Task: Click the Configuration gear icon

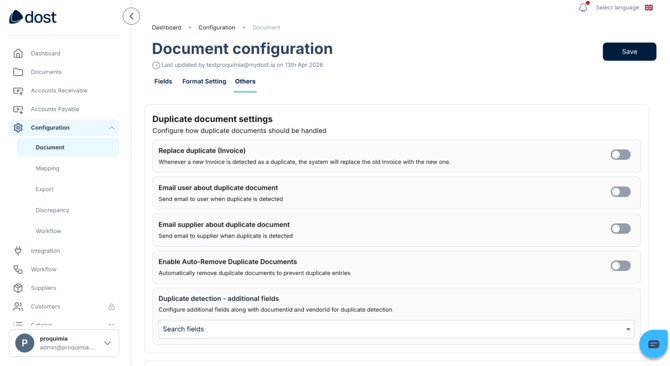Action: [18, 128]
